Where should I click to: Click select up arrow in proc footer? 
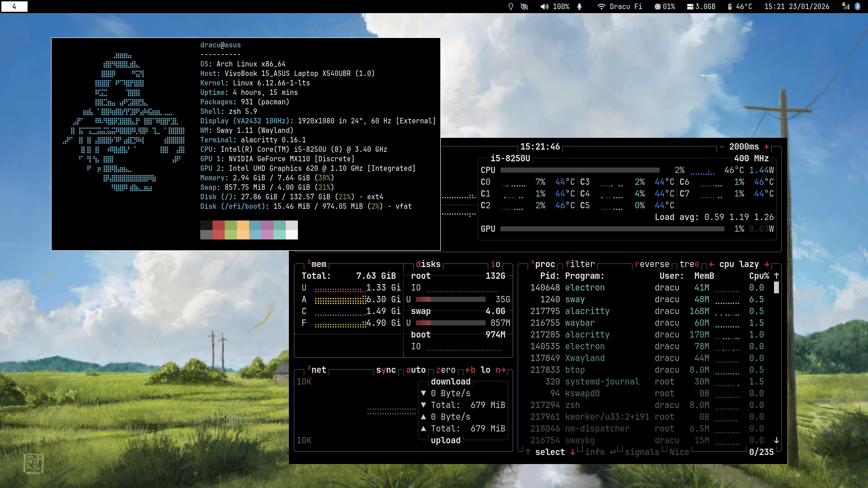528,452
